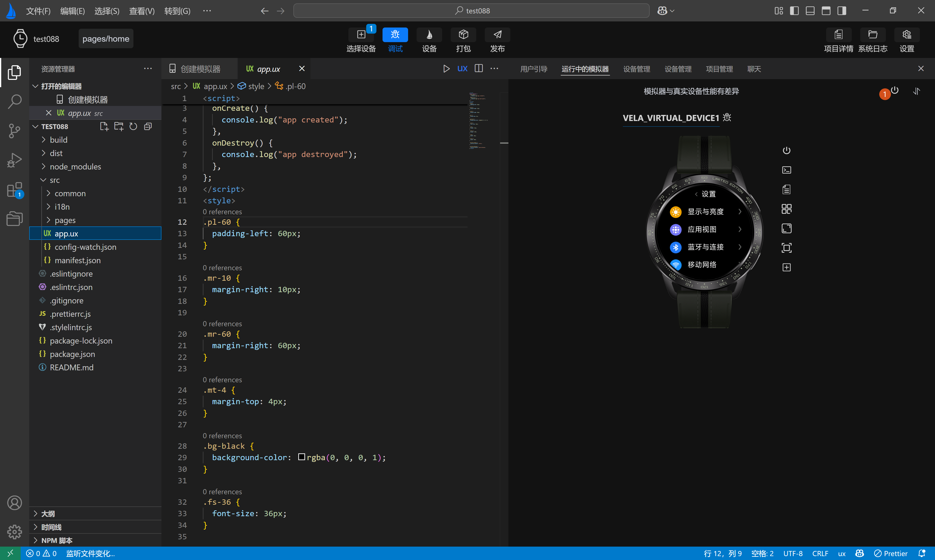
Task: Expand the NPM 脚本 section
Action: pyautogui.click(x=56, y=540)
